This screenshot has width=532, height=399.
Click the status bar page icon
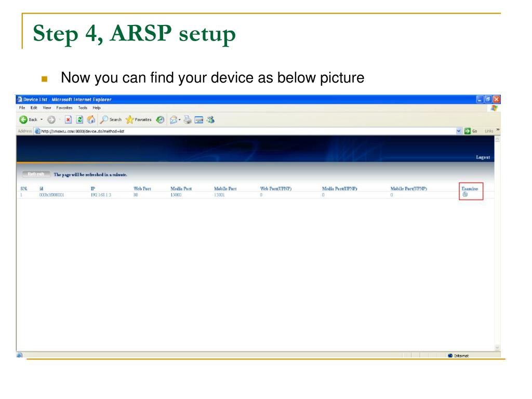click(19, 355)
